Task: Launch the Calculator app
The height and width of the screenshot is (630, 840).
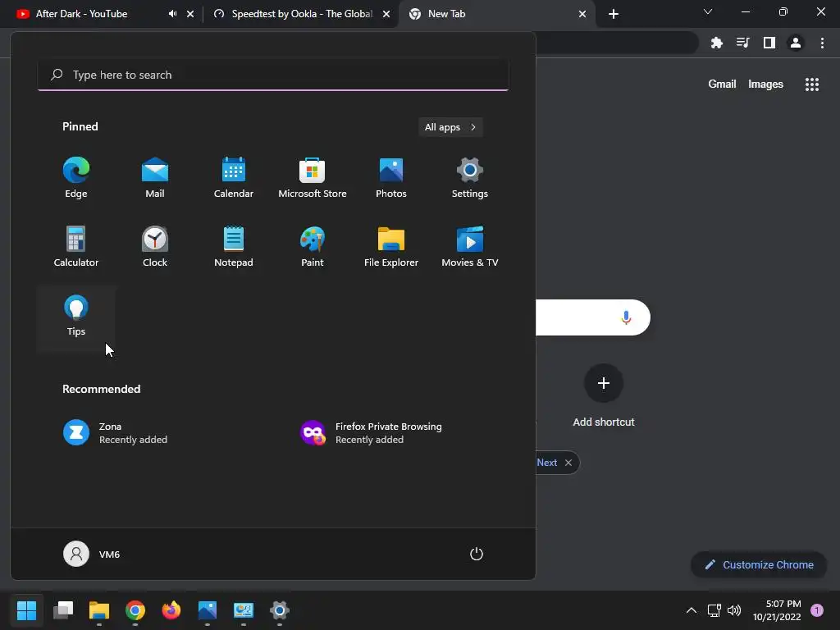Action: point(76,246)
